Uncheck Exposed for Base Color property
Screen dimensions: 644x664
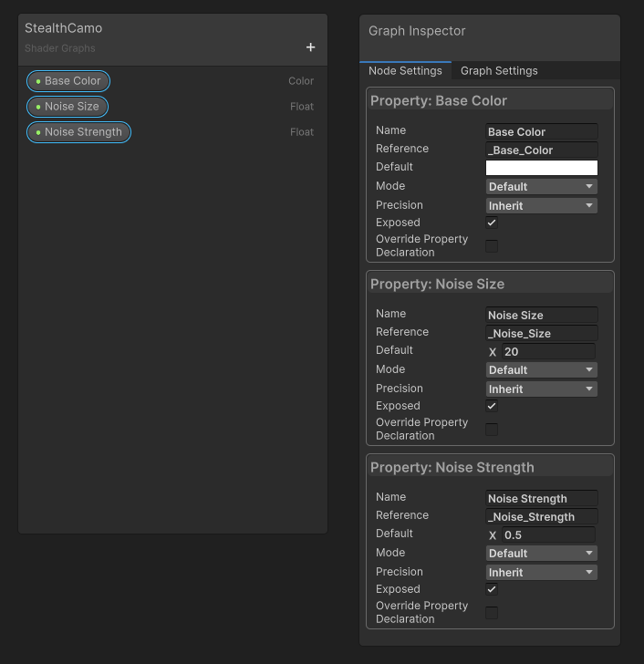point(492,223)
